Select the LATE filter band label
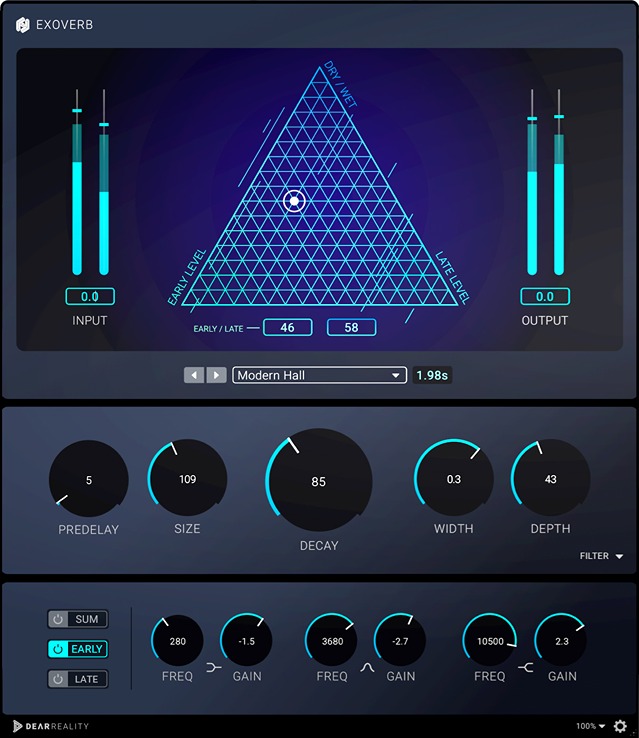Screen dimensions: 639x738 click(x=87, y=679)
